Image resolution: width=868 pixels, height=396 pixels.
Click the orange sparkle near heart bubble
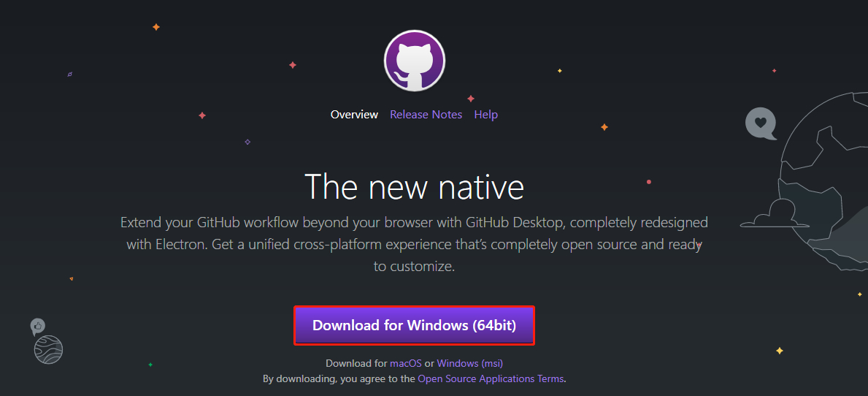point(604,127)
